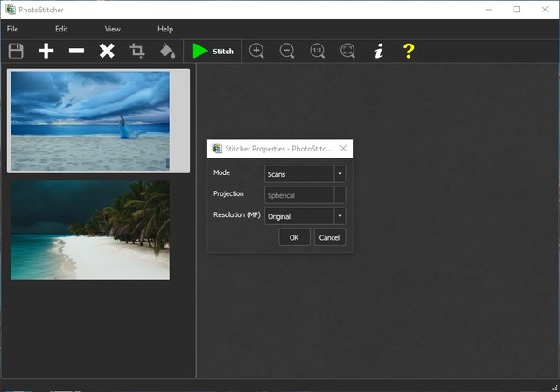Click the yellow question mark help icon
Screen dimensions: 560x392
tap(408, 51)
